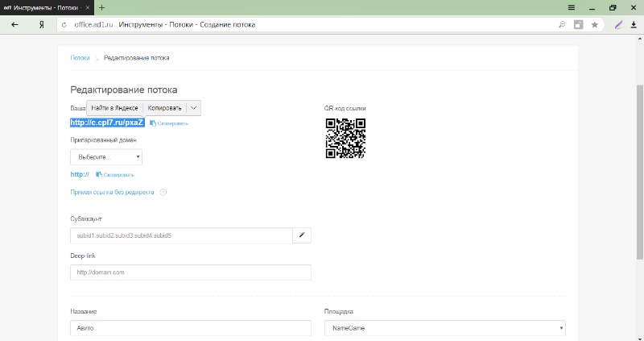This screenshot has width=644, height=341.
Task: Choose 'Найти в Яндексе' in popup
Action: [115, 108]
